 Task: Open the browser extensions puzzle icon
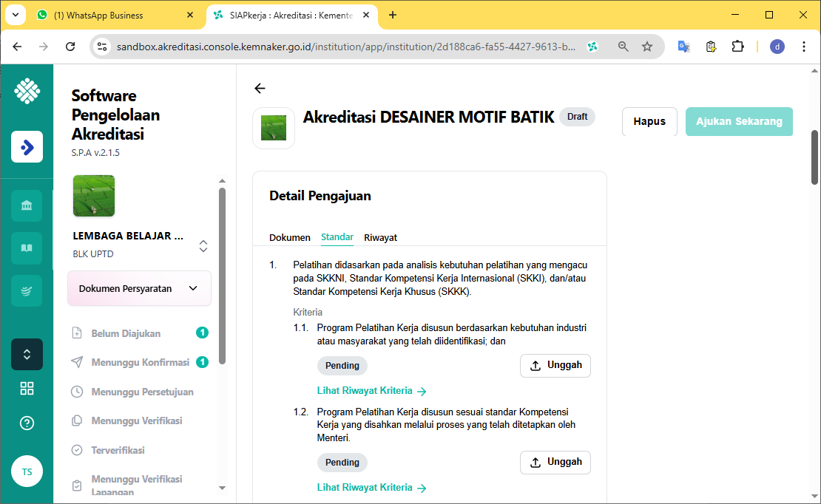click(737, 47)
